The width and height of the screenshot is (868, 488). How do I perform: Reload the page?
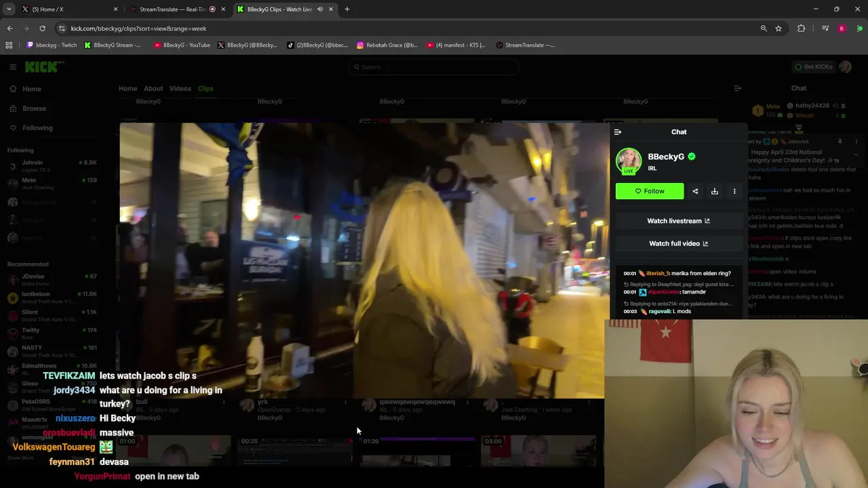tap(42, 28)
